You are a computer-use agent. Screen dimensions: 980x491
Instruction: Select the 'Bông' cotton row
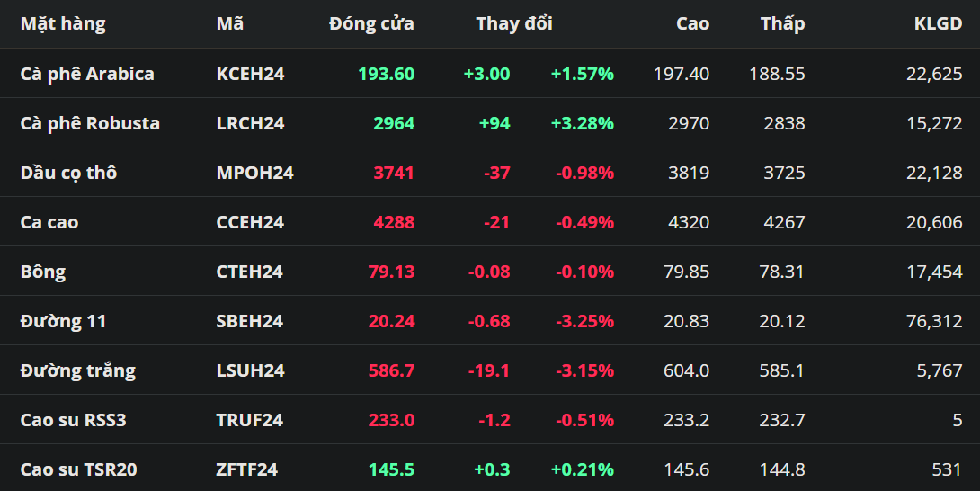point(43,272)
